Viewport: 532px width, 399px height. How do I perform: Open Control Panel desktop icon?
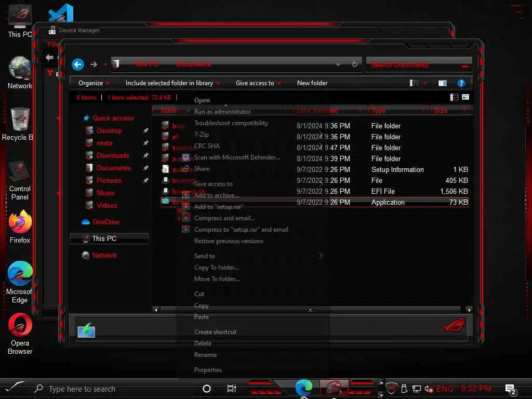pos(20,180)
